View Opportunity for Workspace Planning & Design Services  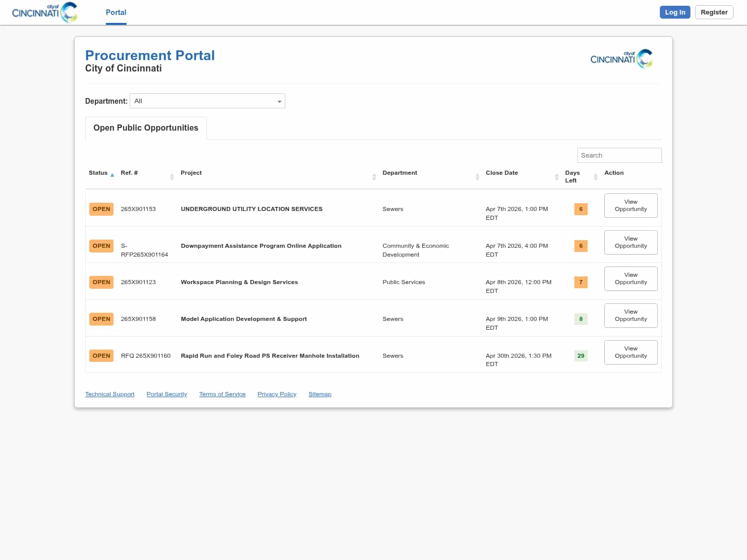click(630, 279)
